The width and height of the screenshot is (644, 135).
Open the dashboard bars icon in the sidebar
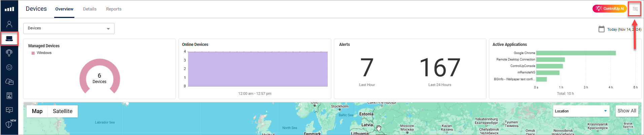9,9
